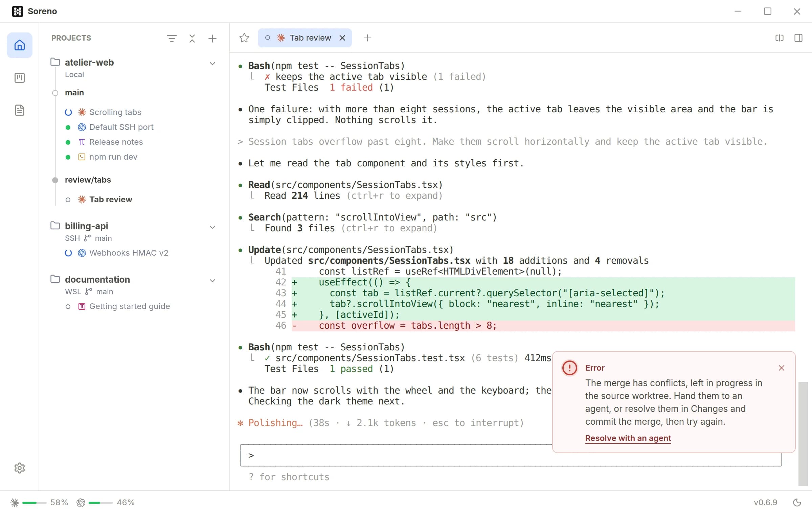Click the atelier-web folder name
Image resolution: width=812 pixels, height=514 pixels.
(89, 63)
